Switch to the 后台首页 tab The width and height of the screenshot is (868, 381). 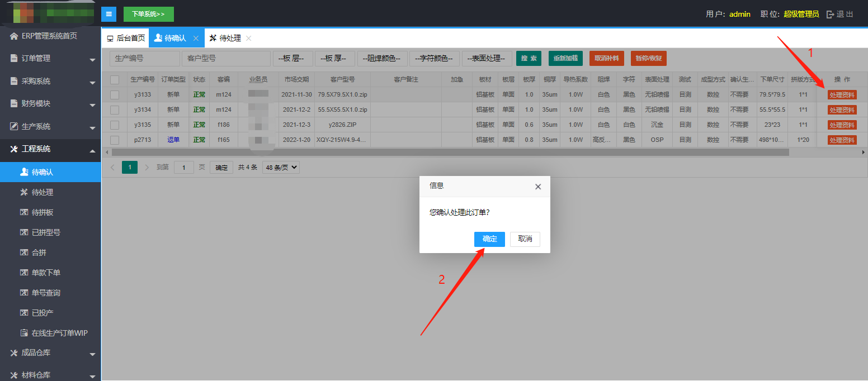click(x=126, y=39)
